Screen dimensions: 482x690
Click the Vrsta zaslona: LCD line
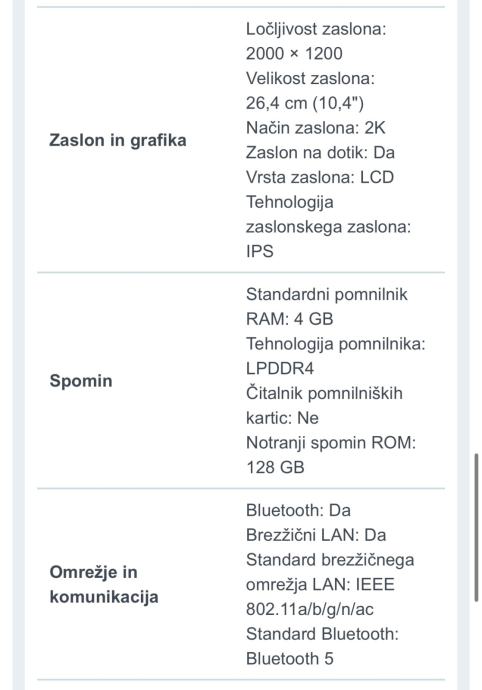(320, 177)
